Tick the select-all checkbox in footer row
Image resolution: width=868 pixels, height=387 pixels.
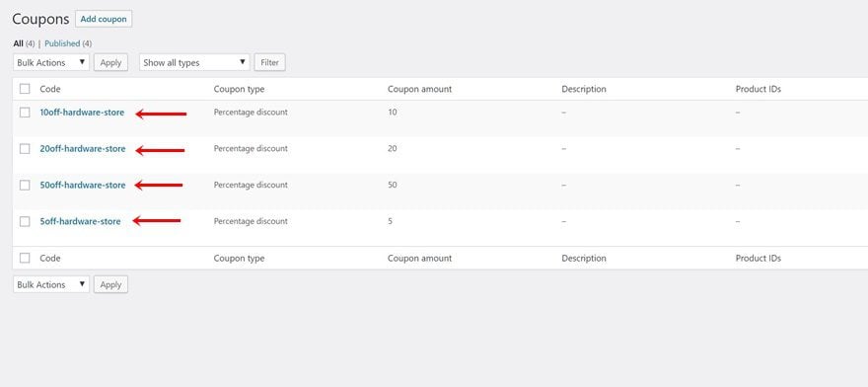25,258
